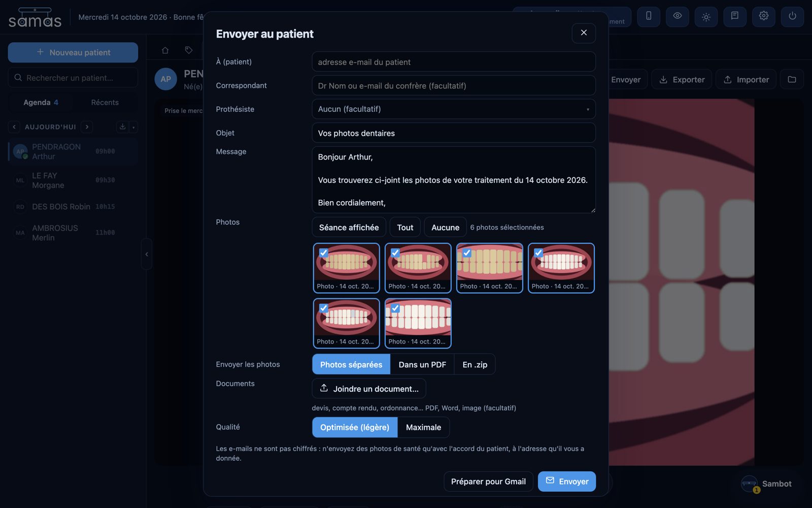Go to next day arrow in agenda
This screenshot has height=508, width=812.
(x=87, y=127)
